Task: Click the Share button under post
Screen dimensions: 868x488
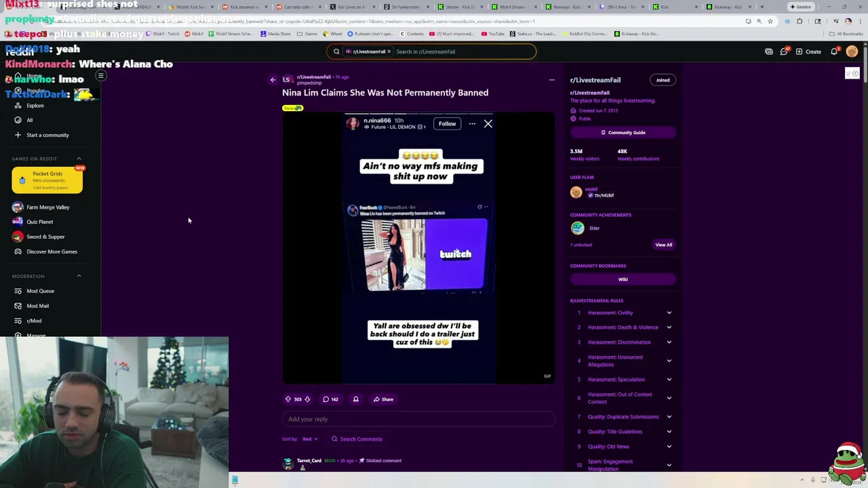Action: point(383,399)
